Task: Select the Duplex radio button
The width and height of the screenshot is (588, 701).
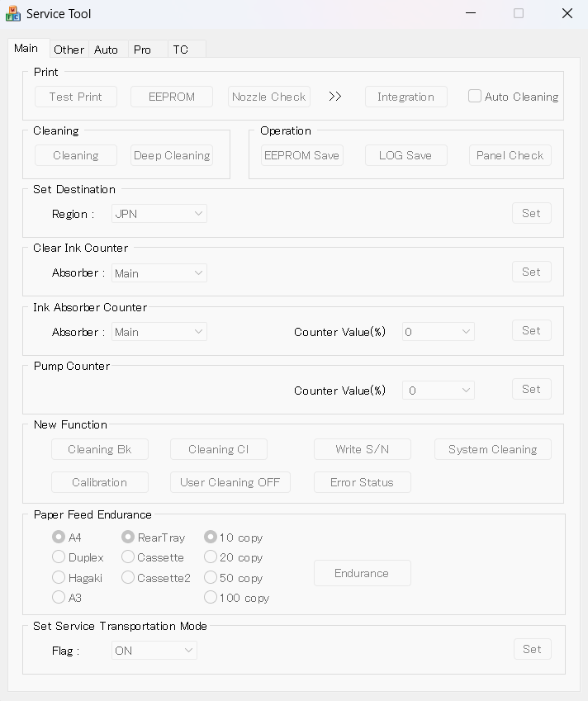Action: [59, 557]
